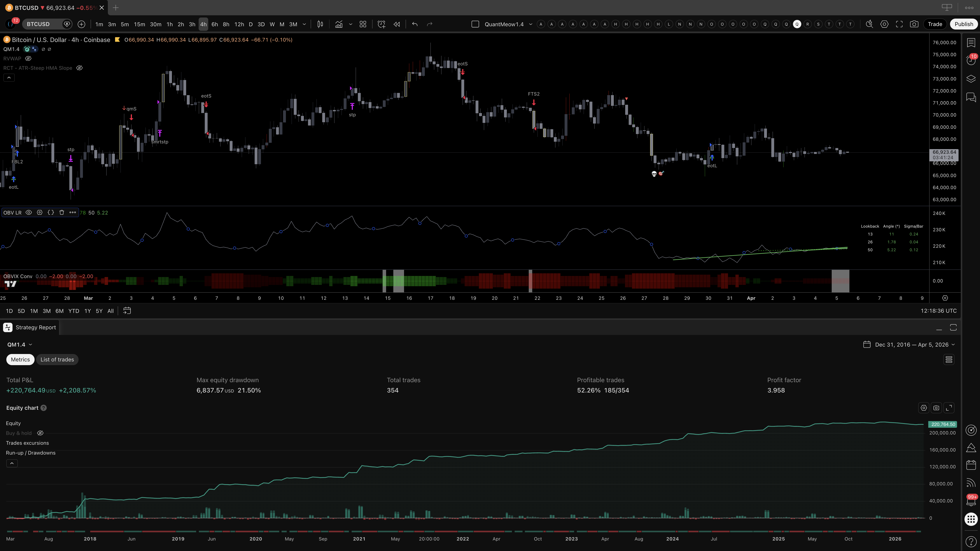This screenshot has height=551, width=980.
Task: Click the watchlist icon in right sidebar
Action: (971, 43)
